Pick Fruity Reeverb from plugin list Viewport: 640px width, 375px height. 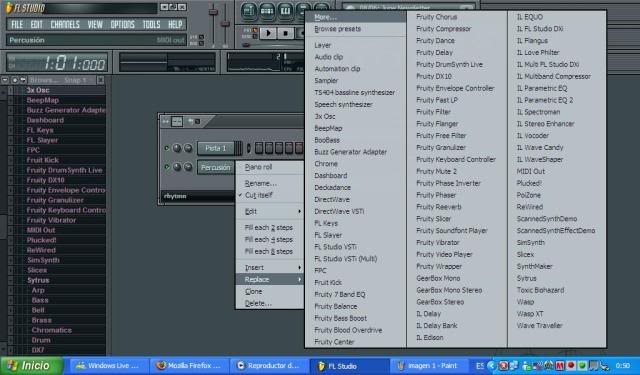pyautogui.click(x=457, y=207)
